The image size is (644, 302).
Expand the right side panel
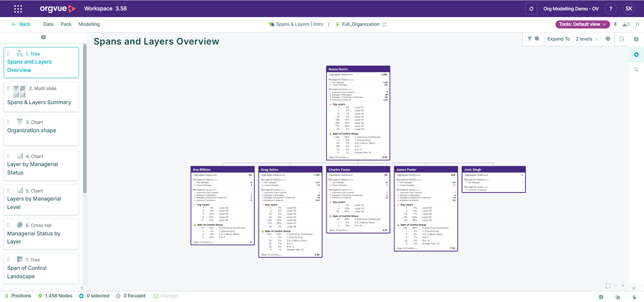coord(634,288)
